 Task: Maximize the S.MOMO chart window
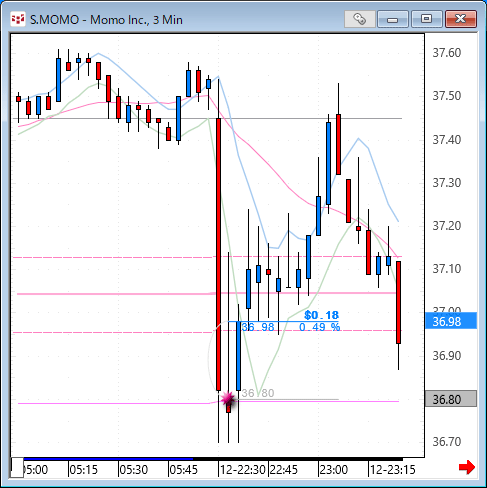pyautogui.click(x=426, y=19)
